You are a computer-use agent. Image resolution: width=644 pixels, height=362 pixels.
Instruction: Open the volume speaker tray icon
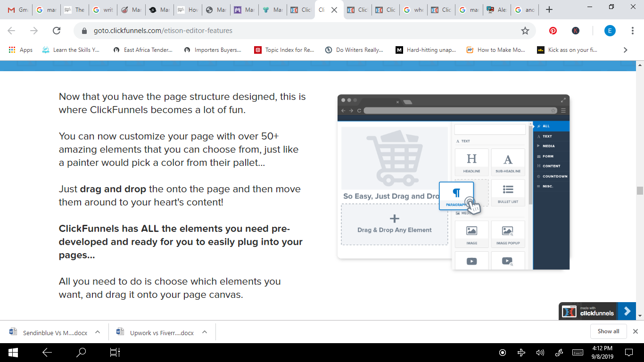[540, 353]
